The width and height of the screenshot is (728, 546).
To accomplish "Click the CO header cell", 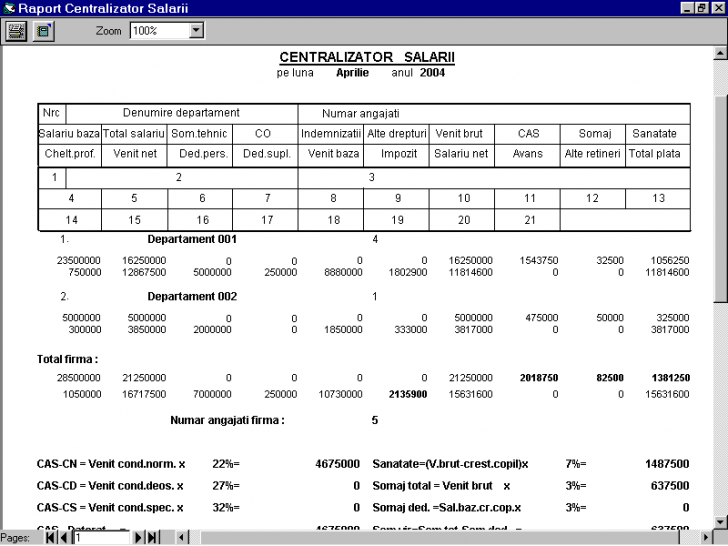I will [x=263, y=134].
